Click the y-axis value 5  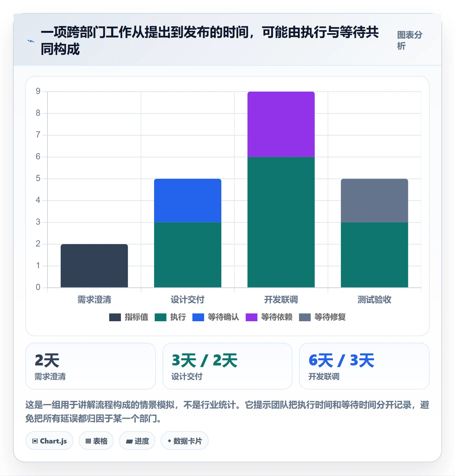click(38, 178)
